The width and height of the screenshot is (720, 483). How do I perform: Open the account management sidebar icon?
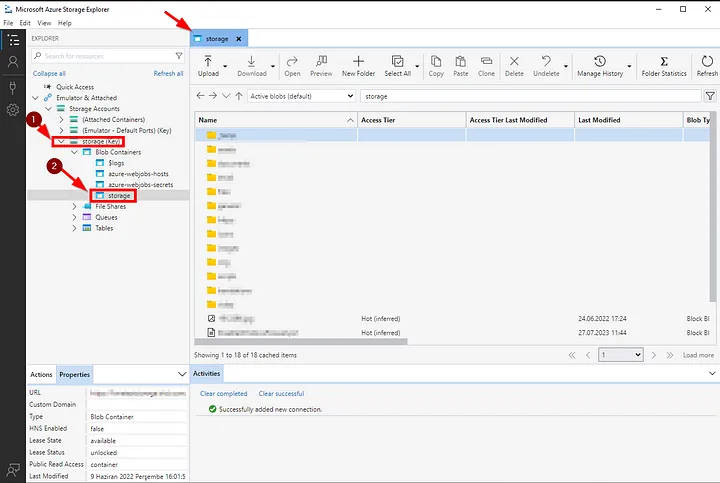(x=13, y=62)
